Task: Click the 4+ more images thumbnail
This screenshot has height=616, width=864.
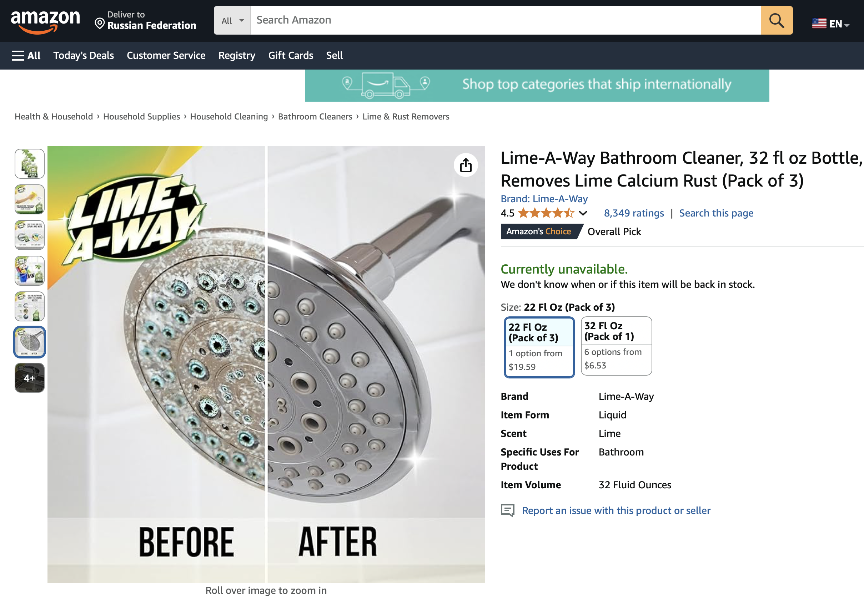Action: 30,378
